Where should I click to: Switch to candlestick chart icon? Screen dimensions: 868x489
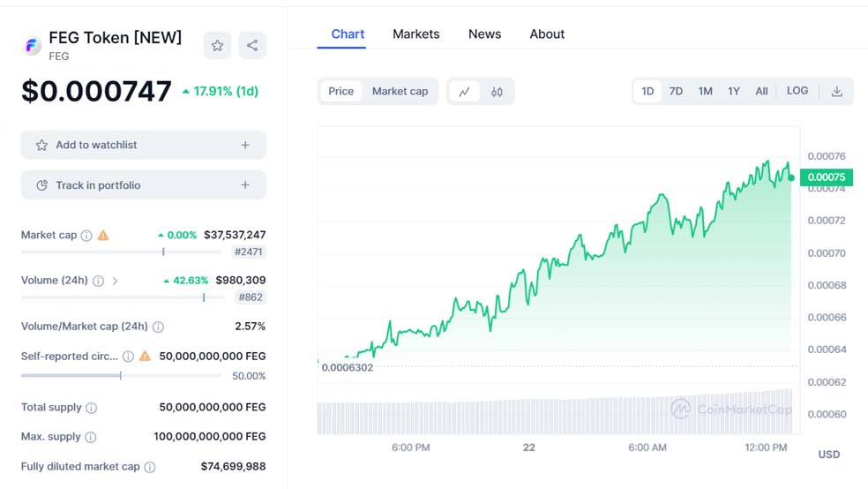tap(497, 92)
